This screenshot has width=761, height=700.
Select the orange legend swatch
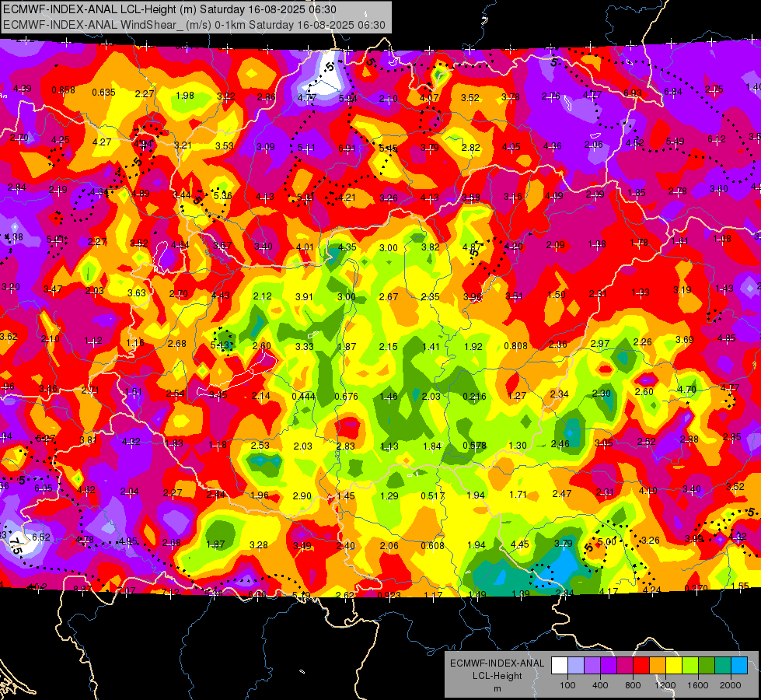tap(658, 665)
